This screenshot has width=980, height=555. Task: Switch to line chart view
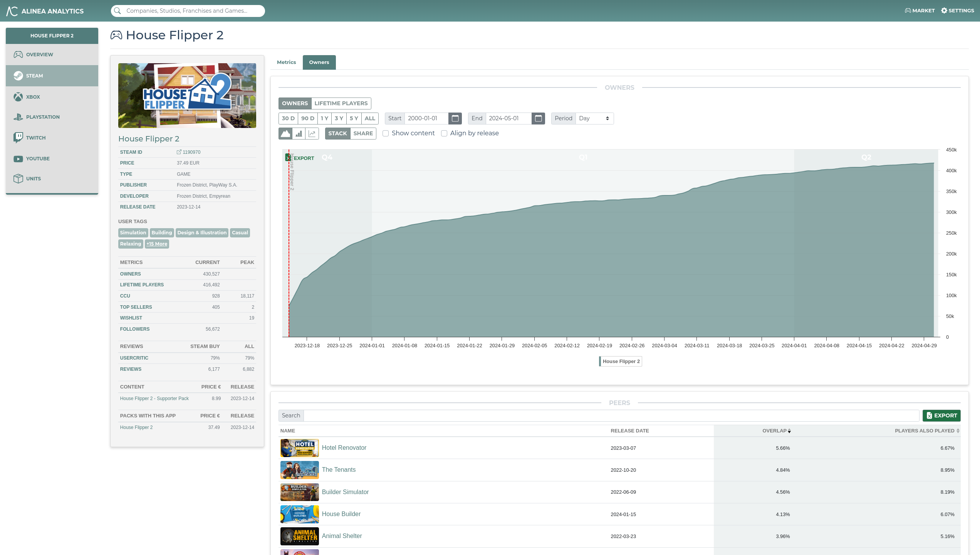point(312,133)
